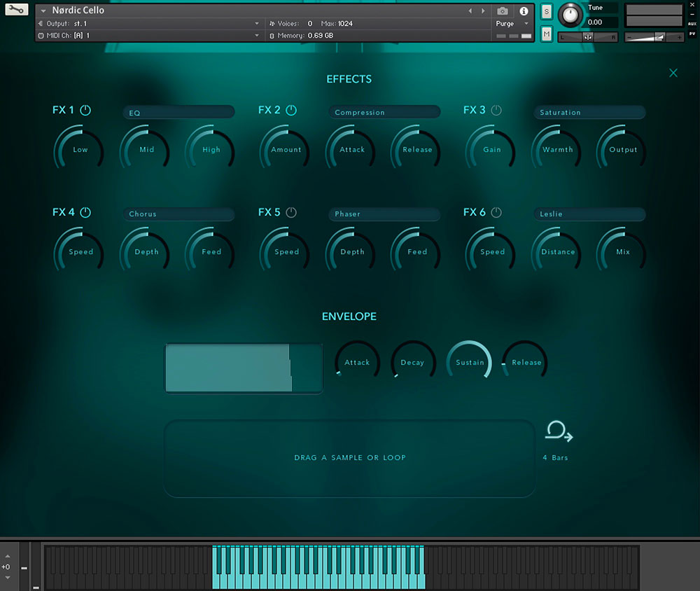Viewport: 700px width, 591px height.
Task: Solo the Nørdic Cello with the S button
Action: click(x=546, y=11)
